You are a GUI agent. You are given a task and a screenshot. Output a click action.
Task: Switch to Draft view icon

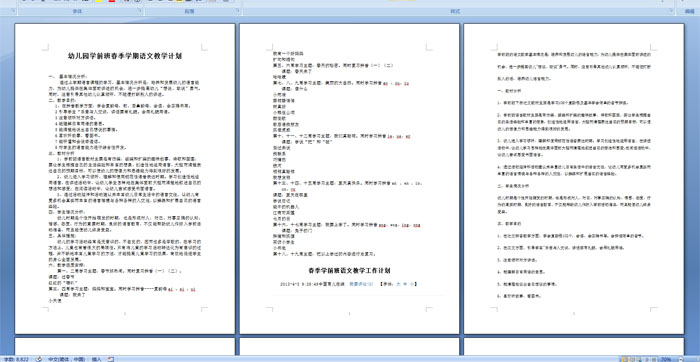(x=653, y=359)
